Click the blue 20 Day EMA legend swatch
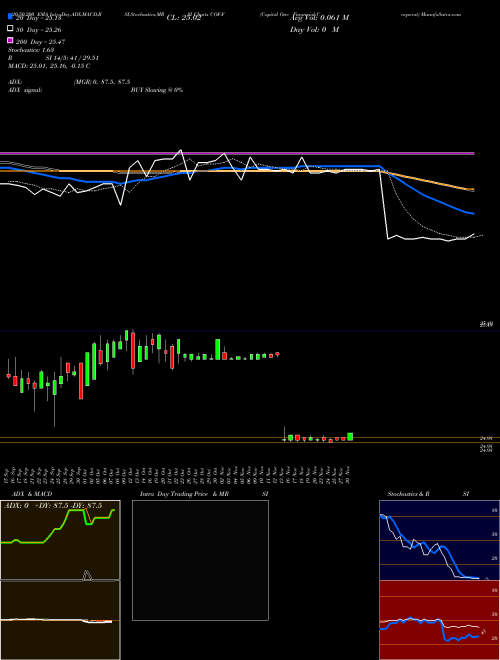Screen dimensions: 500x660 (x=10, y=17)
